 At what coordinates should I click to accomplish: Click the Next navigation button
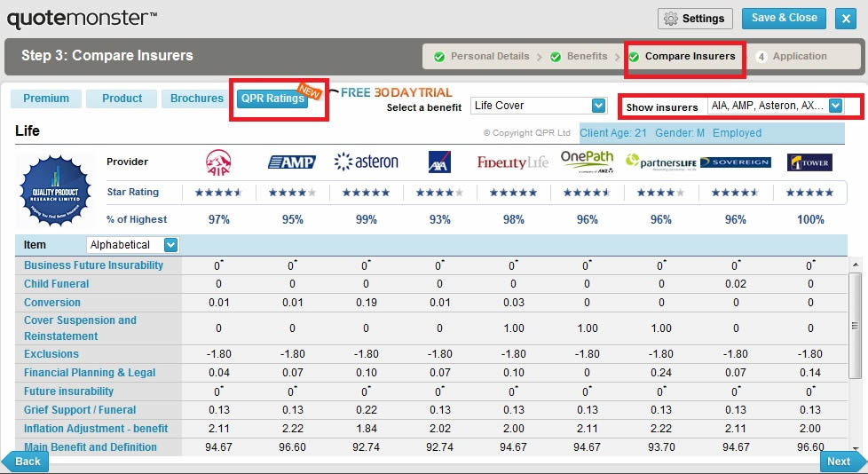pos(839,461)
